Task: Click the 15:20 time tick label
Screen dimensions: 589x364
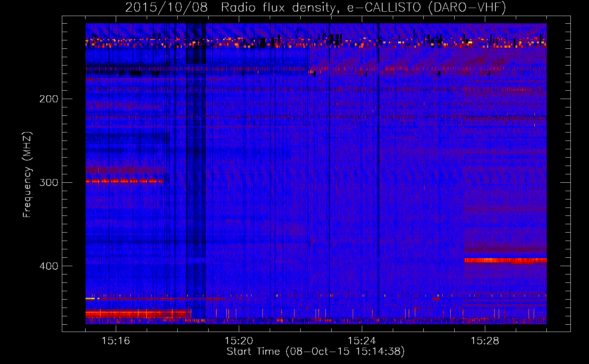Action: point(239,341)
